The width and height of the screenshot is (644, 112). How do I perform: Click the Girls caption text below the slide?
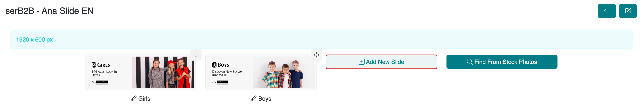click(x=144, y=99)
